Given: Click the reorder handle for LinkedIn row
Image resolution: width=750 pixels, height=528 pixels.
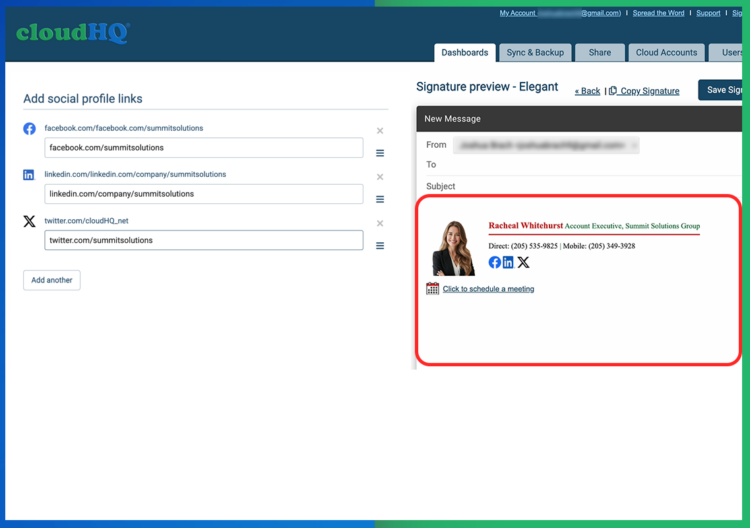Looking at the screenshot, I should (x=380, y=199).
